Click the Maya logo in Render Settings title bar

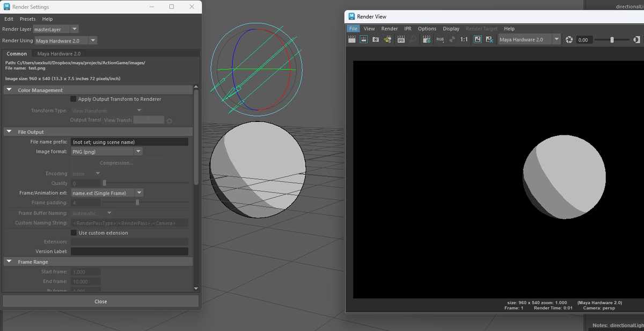(6, 6)
